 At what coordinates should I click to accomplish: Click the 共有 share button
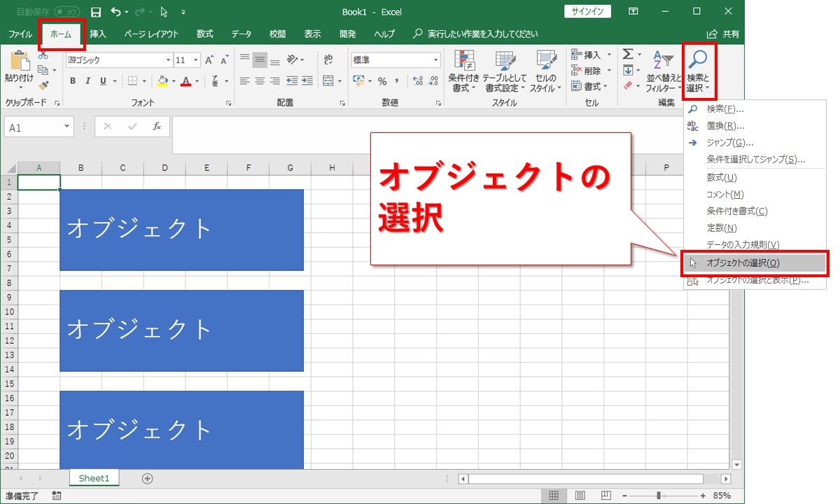coord(723,34)
